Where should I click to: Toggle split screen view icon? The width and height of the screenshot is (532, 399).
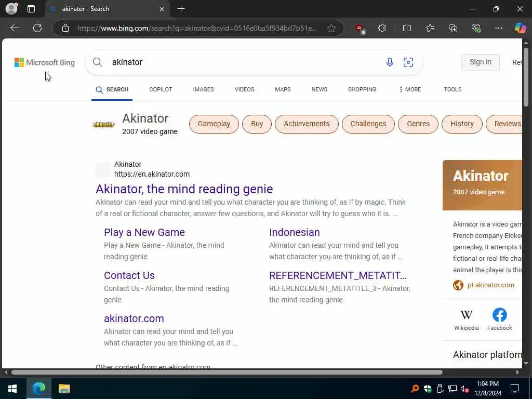click(407, 28)
